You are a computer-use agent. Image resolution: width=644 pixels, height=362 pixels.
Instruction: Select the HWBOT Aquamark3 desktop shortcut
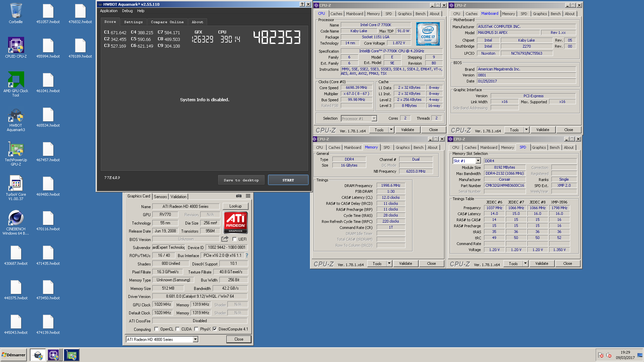point(16,120)
